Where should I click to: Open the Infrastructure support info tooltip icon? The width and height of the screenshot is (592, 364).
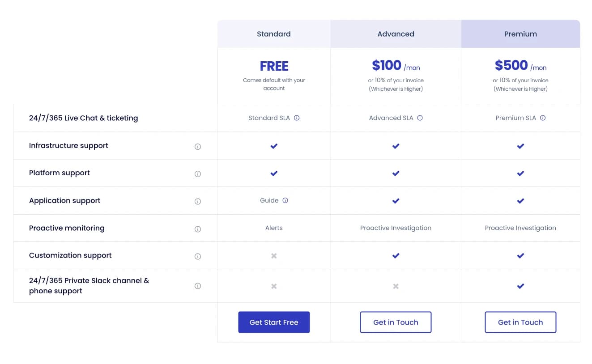tap(198, 146)
